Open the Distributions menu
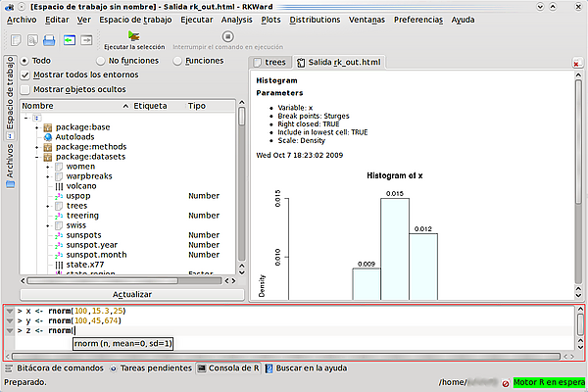This screenshot has height=392, width=588. pyautogui.click(x=315, y=20)
